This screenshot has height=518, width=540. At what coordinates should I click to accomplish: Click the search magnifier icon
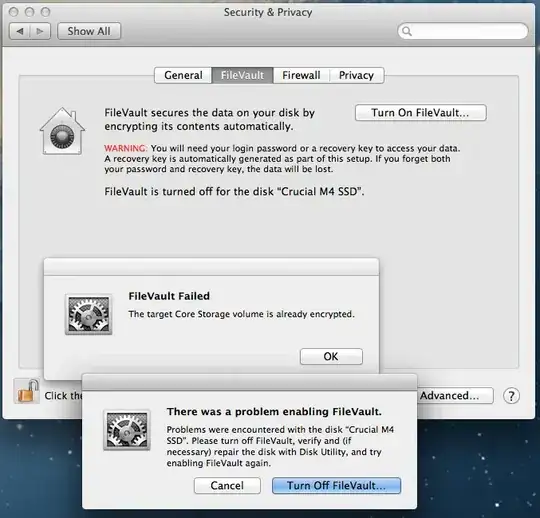click(x=407, y=31)
